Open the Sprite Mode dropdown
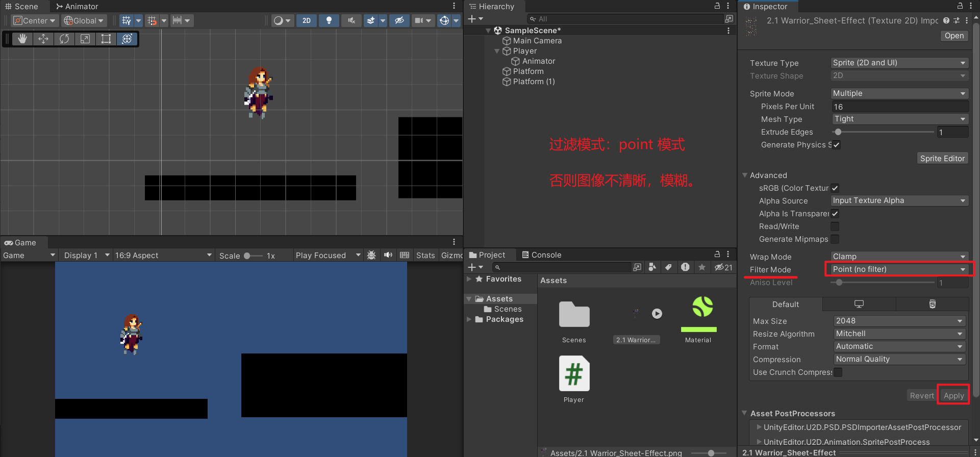This screenshot has width=980, height=457. pos(899,93)
